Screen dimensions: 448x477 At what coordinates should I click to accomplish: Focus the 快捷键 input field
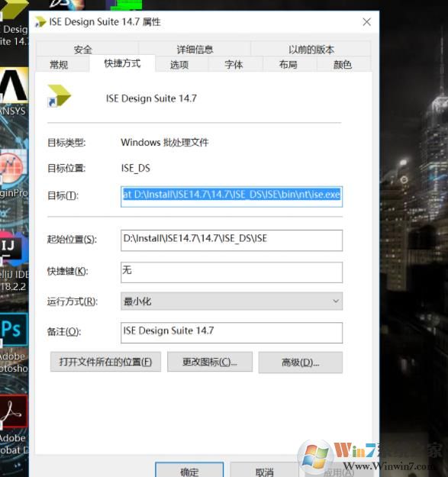point(231,272)
